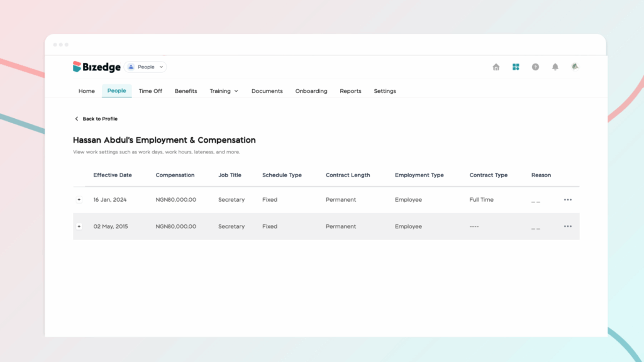Open the notifications bell
Viewport: 644px width, 362px height.
555,67
